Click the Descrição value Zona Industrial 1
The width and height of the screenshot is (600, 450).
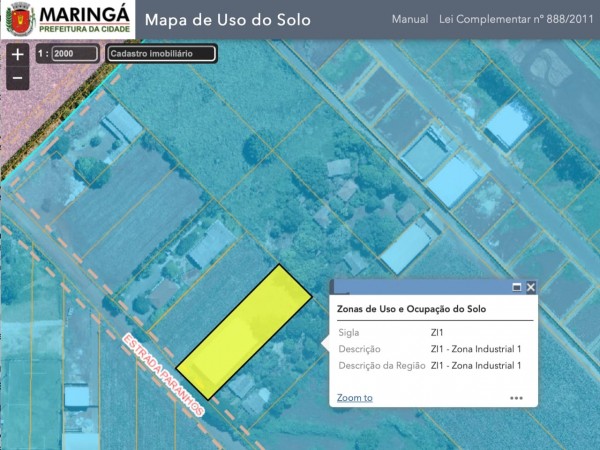tap(476, 349)
